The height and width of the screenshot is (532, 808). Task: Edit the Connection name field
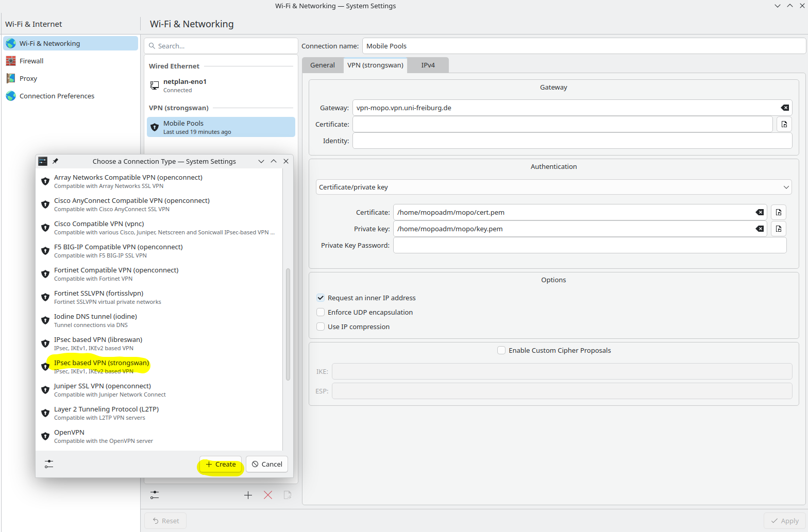point(584,46)
